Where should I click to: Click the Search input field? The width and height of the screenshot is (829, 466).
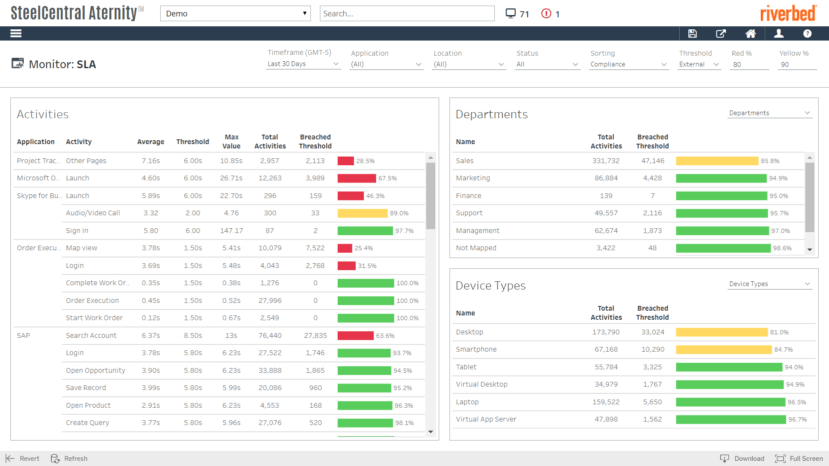(407, 13)
